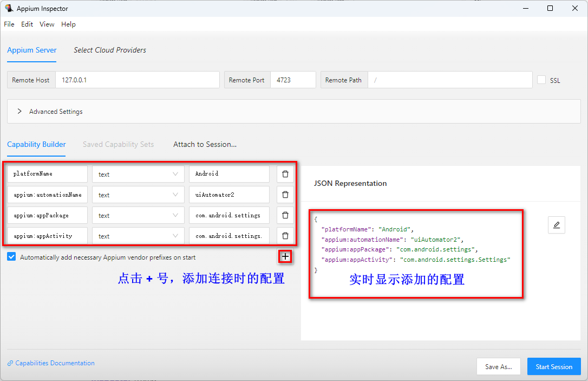Switch to Select Cloud Providers tab
This screenshot has height=381, width=588.
tap(110, 50)
